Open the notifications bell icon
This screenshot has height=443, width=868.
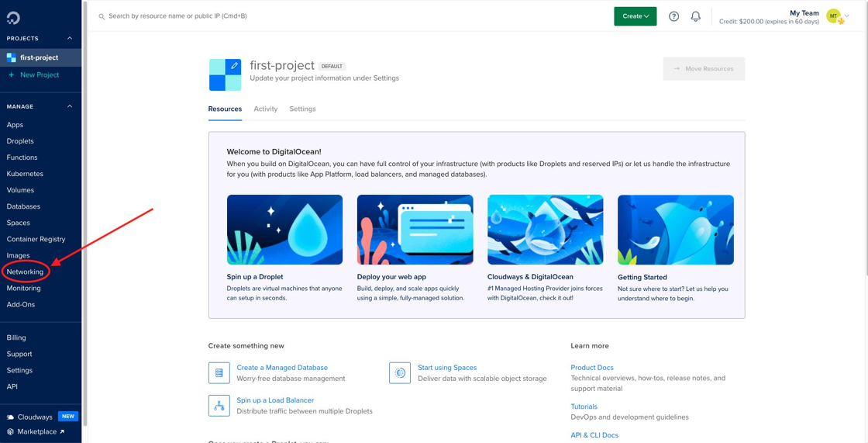(x=696, y=16)
